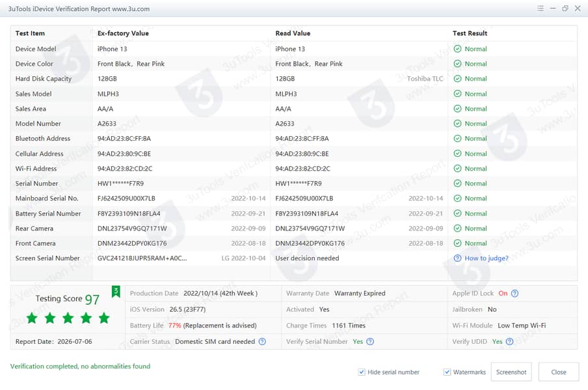Open the How to judge? link

pyautogui.click(x=487, y=258)
